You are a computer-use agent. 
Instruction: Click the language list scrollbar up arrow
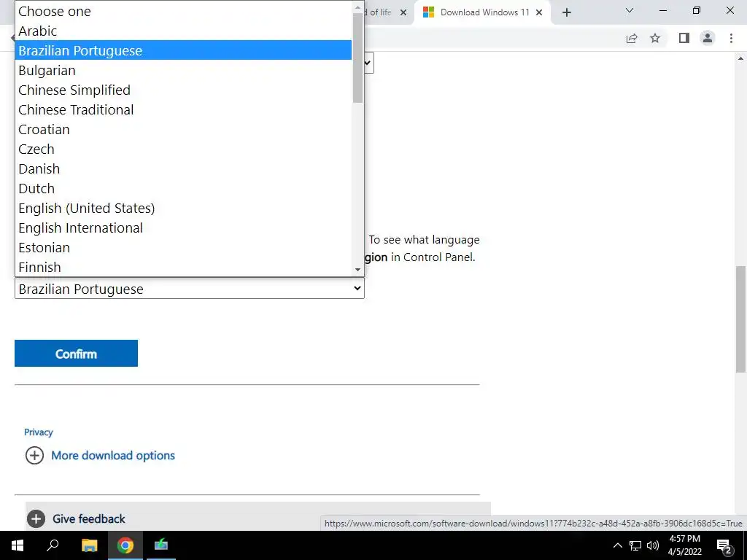tap(357, 7)
